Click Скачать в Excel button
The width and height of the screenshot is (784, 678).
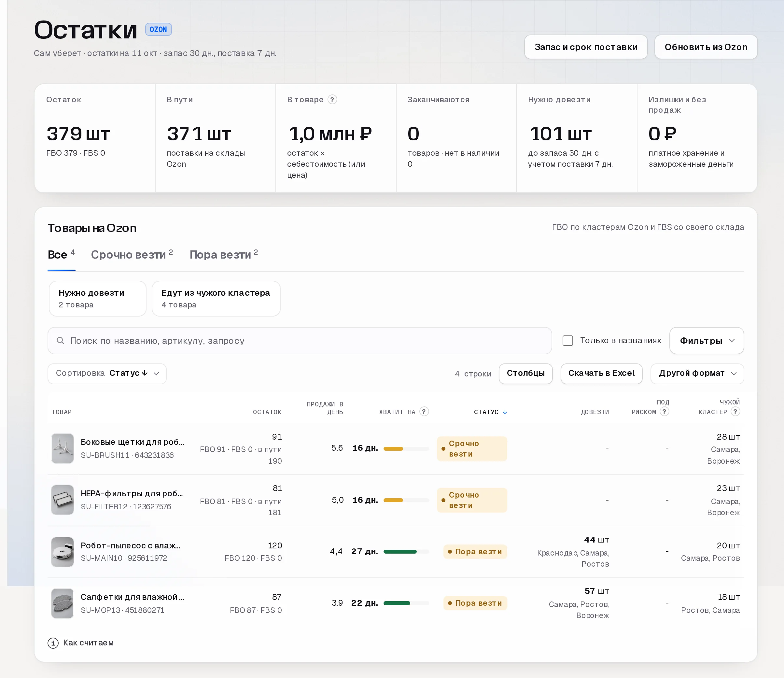(x=601, y=374)
